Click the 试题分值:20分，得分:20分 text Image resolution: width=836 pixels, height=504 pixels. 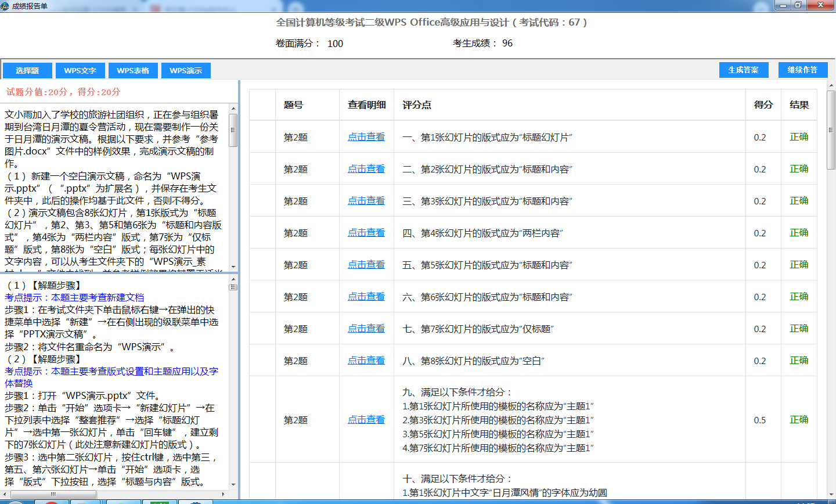click(63, 92)
